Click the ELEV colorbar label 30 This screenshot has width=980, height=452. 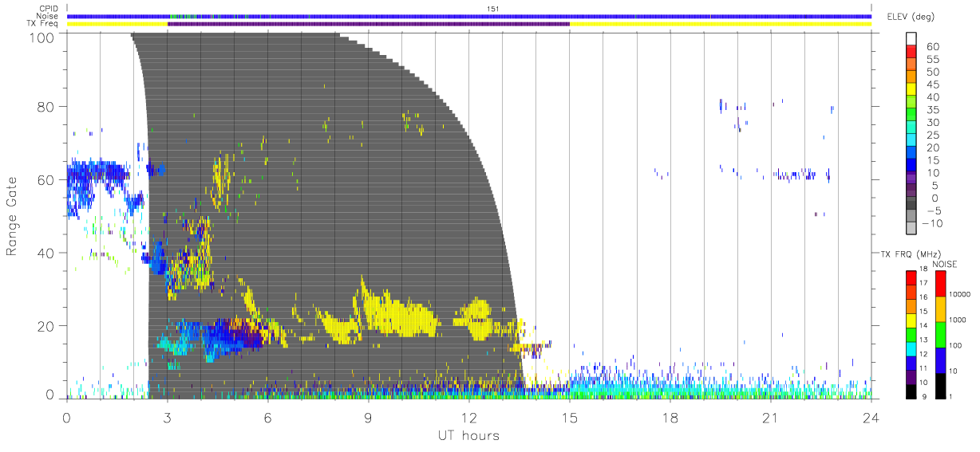pyautogui.click(x=932, y=123)
